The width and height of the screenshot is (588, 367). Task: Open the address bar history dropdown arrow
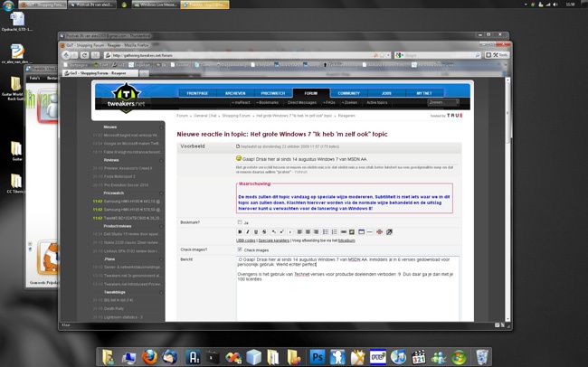[388, 55]
